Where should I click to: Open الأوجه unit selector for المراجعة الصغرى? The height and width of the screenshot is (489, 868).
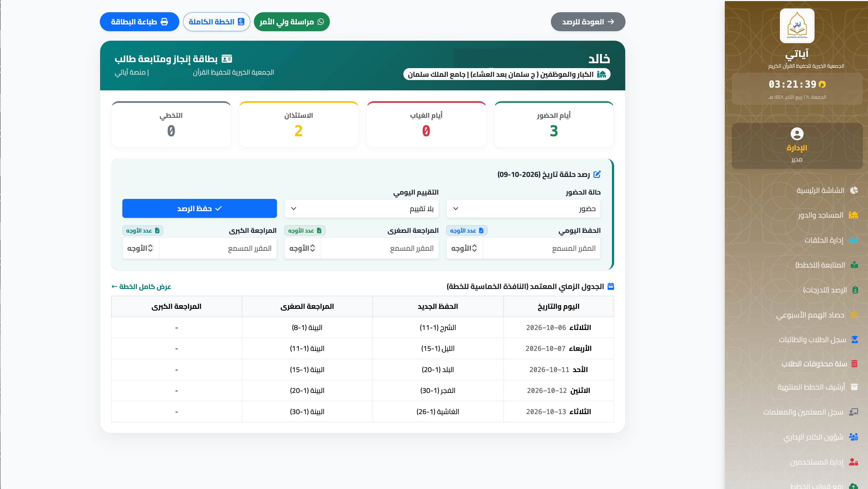click(302, 248)
